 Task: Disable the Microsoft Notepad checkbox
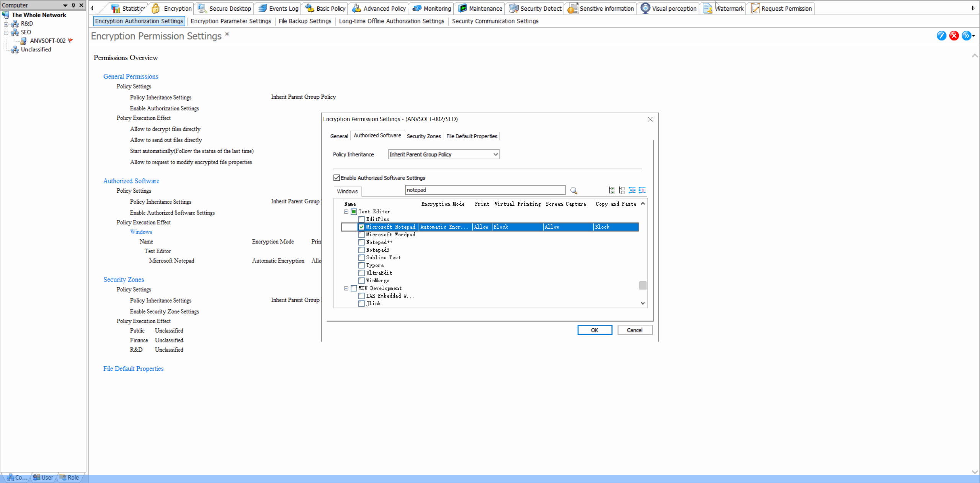tap(361, 227)
